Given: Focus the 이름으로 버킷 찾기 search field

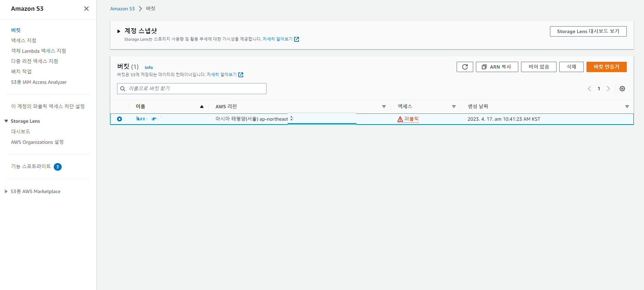Looking at the screenshot, I should (x=192, y=89).
